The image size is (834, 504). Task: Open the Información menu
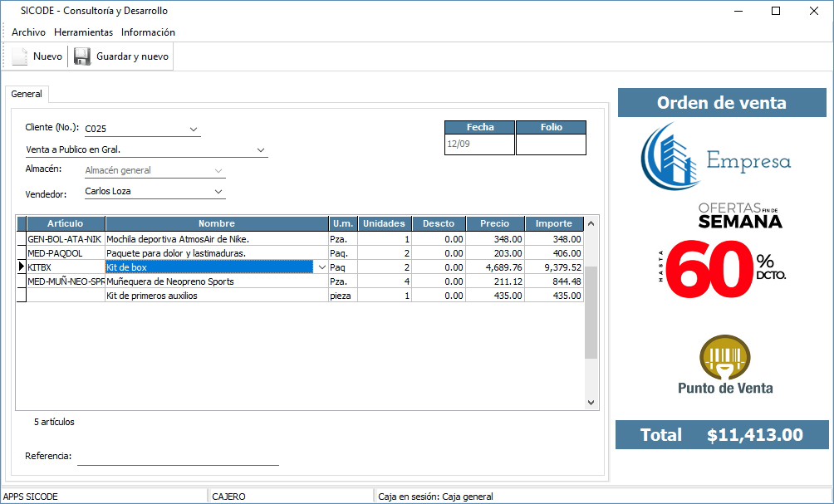point(148,32)
